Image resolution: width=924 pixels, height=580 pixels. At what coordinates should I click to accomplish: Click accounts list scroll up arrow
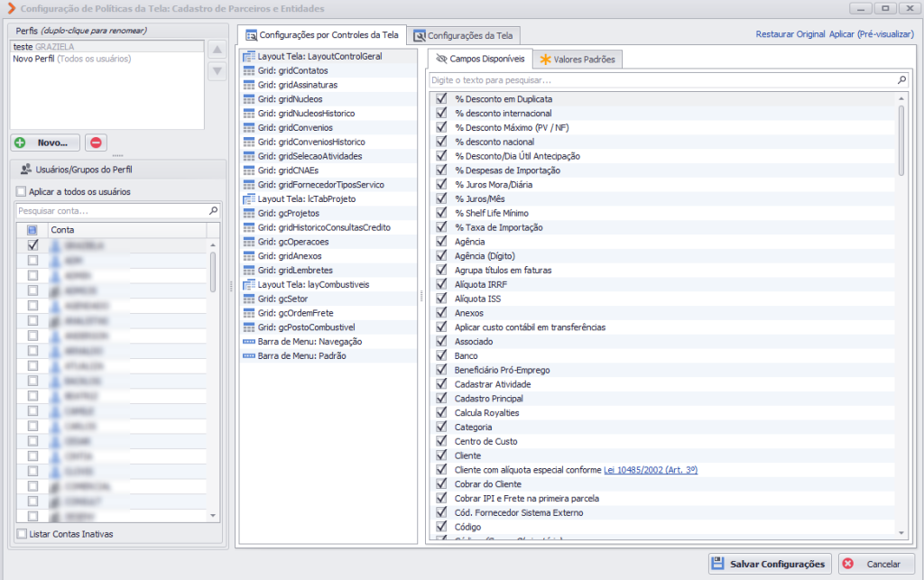(213, 244)
